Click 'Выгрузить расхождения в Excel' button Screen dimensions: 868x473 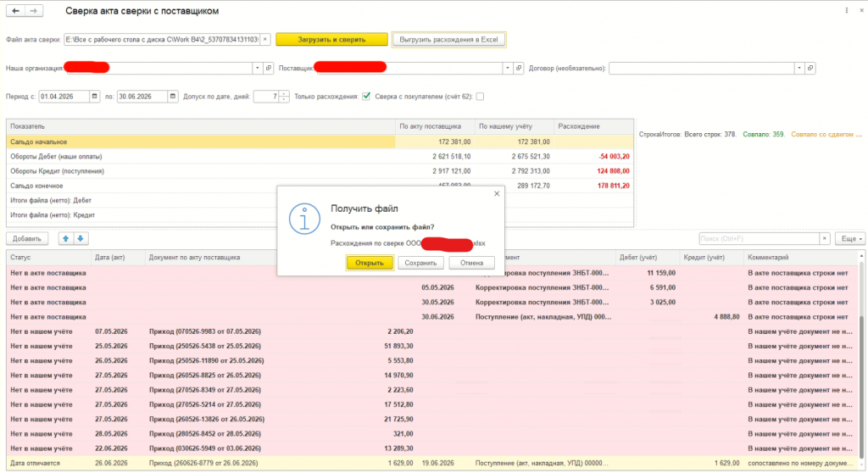coord(448,39)
